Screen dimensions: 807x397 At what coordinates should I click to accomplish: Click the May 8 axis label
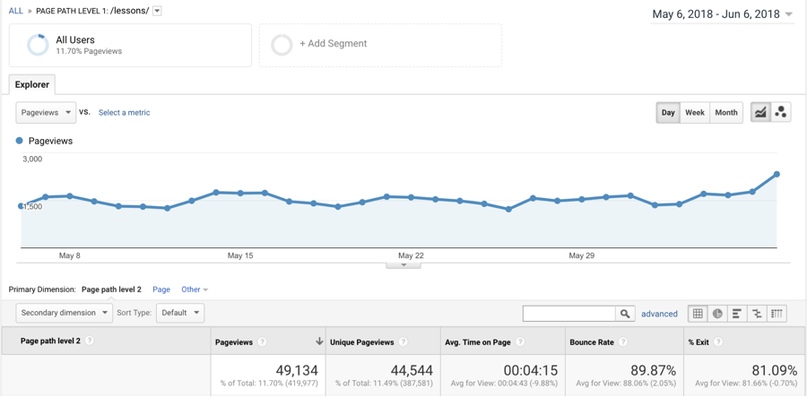point(69,255)
